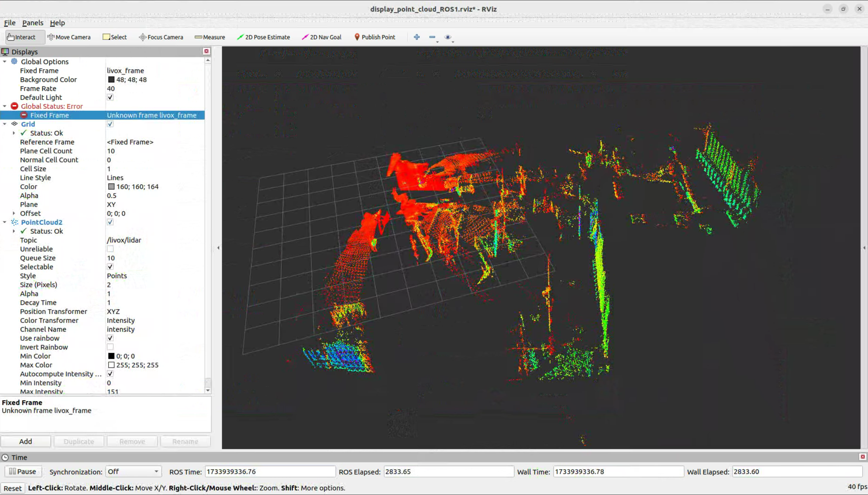
Task: Click the minus remove-tool icon
Action: pos(432,37)
